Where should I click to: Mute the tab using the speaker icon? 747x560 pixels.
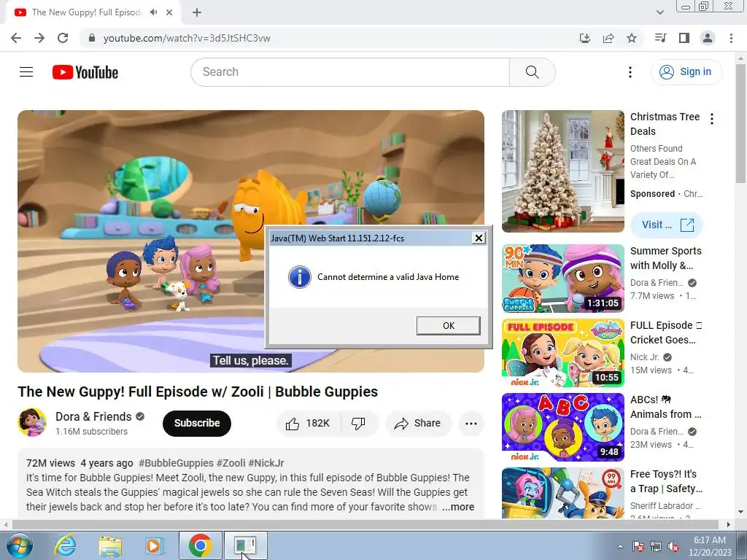pyautogui.click(x=153, y=12)
